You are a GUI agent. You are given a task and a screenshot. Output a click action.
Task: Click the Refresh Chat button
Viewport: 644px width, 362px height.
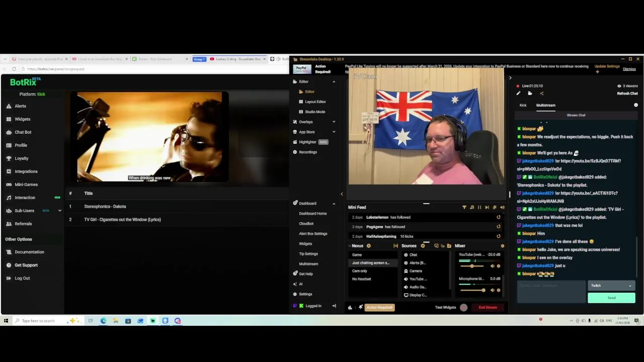(x=627, y=94)
